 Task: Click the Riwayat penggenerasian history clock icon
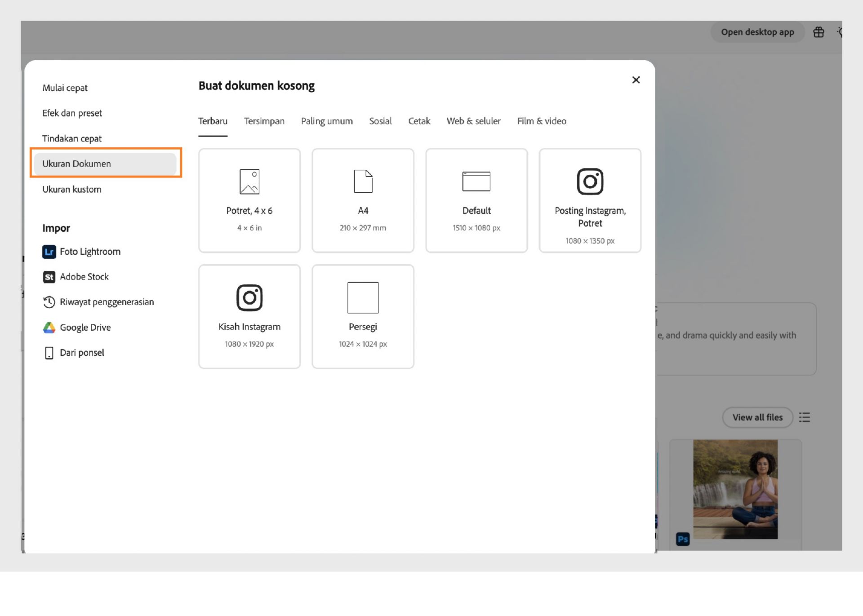tap(49, 302)
